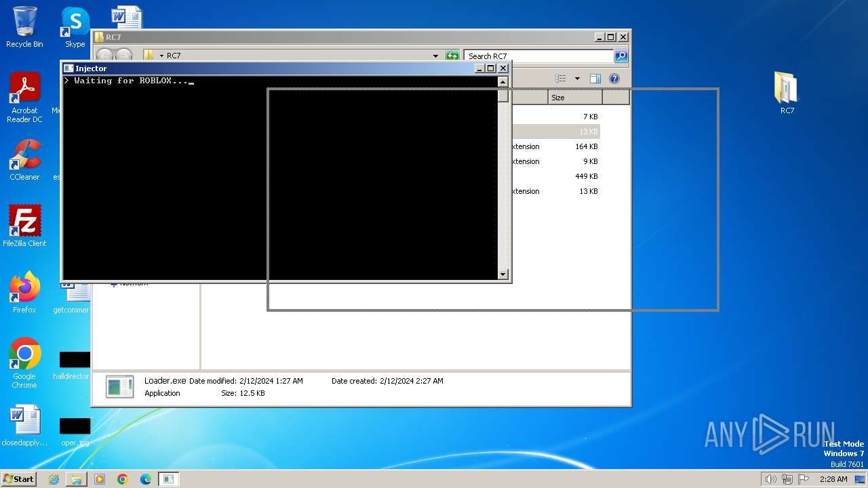Launch Acrobat Reader DC shortcut
The height and width of the screenshot is (488, 868).
(x=24, y=98)
